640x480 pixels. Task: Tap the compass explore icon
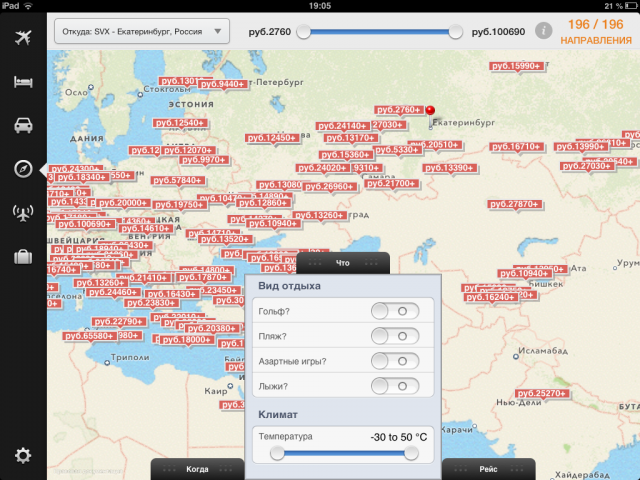[x=23, y=168]
